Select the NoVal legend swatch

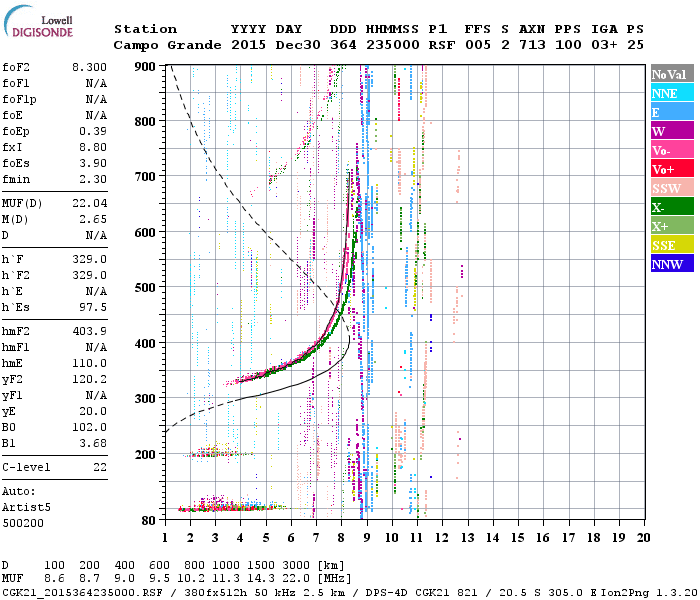click(x=672, y=74)
